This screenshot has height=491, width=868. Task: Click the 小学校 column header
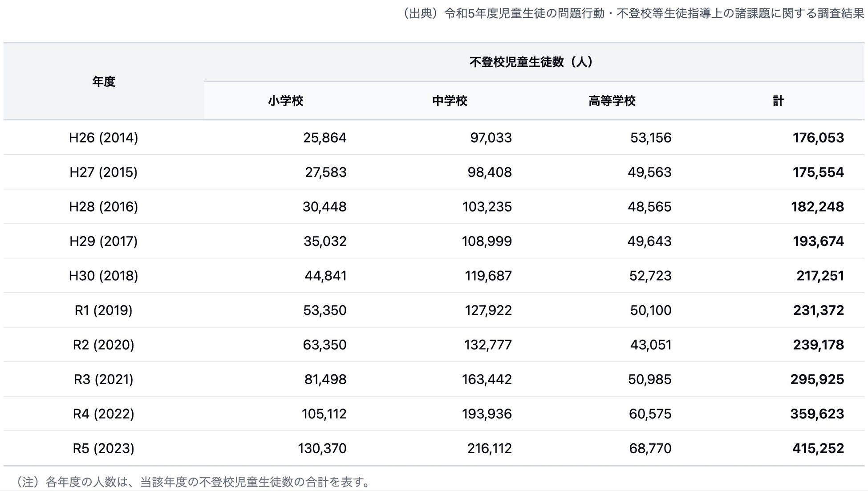285,101
